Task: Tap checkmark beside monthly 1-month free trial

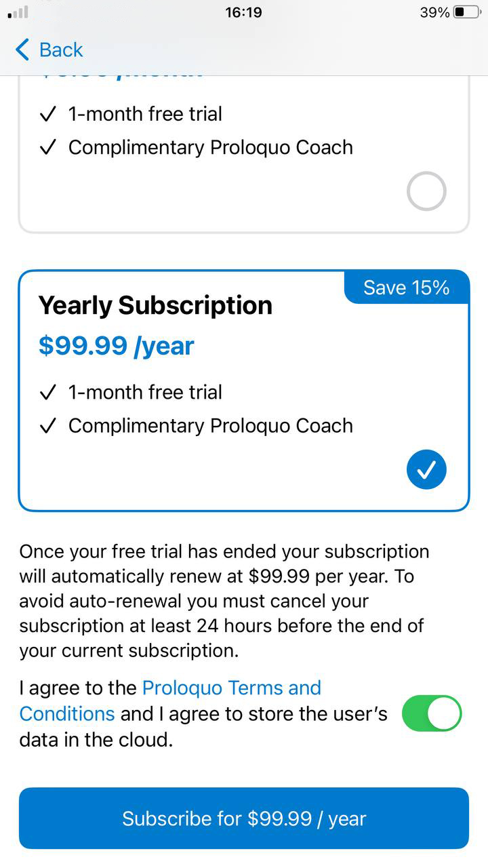Action: click(47, 115)
